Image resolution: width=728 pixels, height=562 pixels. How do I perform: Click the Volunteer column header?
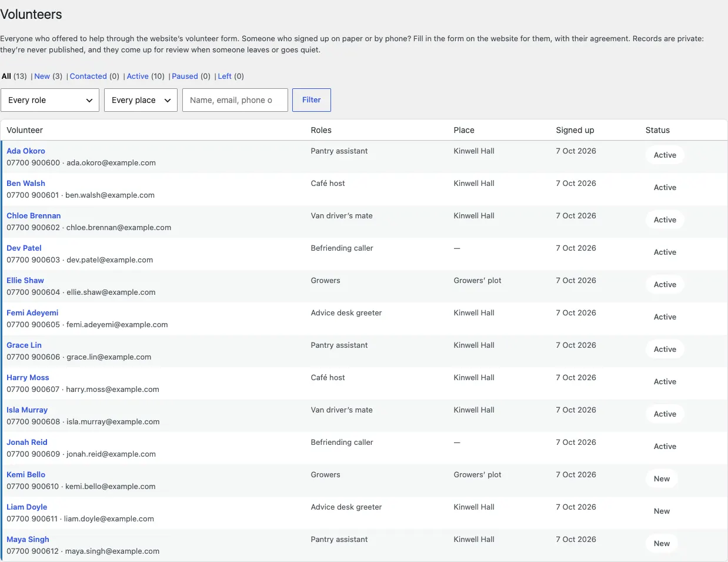[x=25, y=130]
